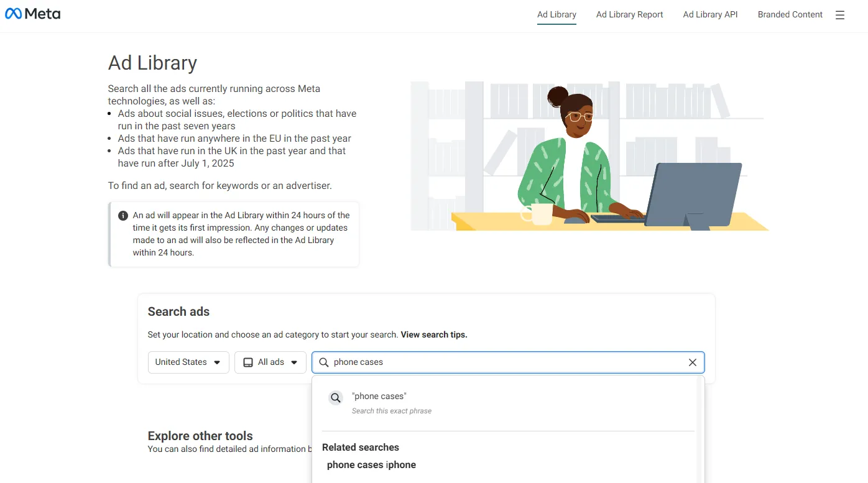Open the Ad Library API tab

coord(710,14)
